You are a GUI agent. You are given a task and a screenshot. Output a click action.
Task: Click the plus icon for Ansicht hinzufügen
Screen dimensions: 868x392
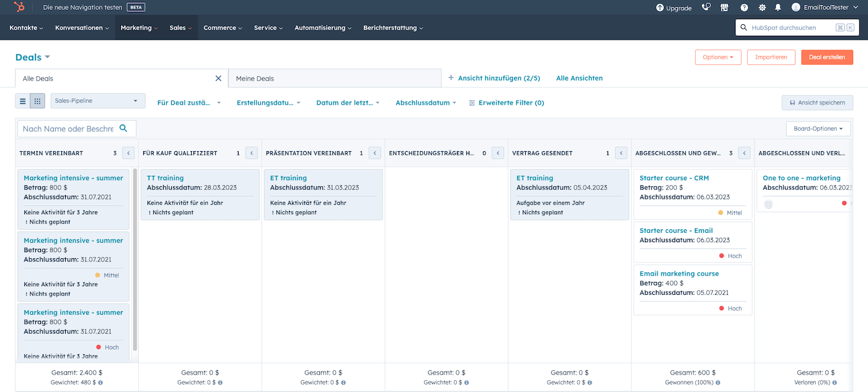451,78
